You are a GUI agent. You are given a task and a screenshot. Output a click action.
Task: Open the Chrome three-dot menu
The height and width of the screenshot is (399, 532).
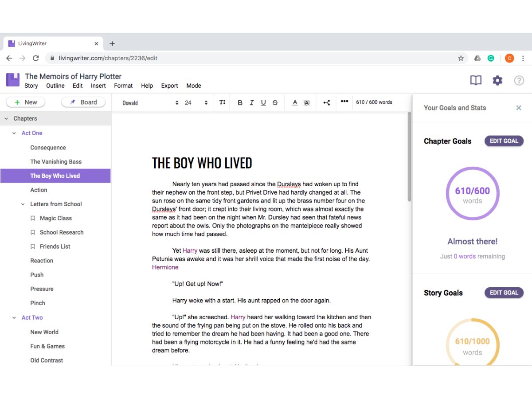(x=524, y=58)
